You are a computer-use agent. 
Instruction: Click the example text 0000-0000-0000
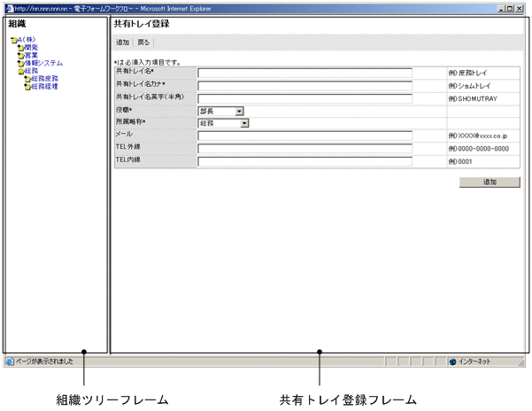[483, 149]
